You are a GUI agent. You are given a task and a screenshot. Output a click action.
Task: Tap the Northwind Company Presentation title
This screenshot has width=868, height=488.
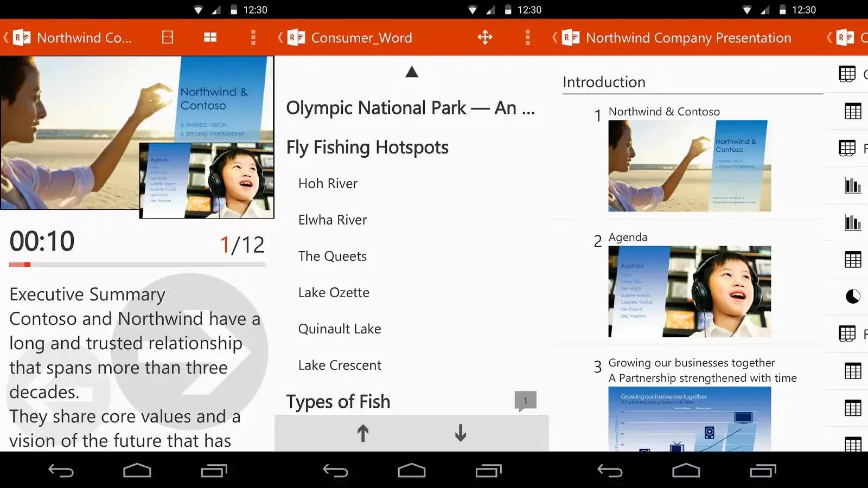click(x=688, y=38)
